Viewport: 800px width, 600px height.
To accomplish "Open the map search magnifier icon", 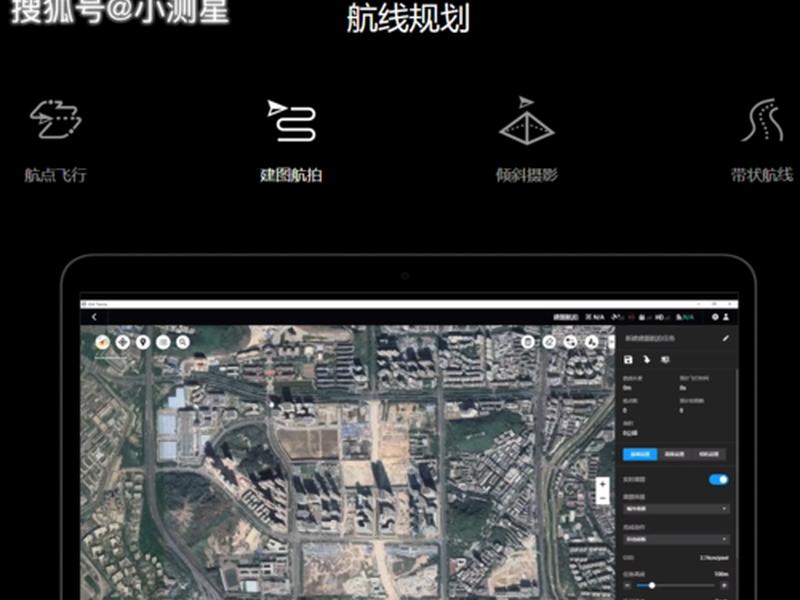I will click(183, 342).
